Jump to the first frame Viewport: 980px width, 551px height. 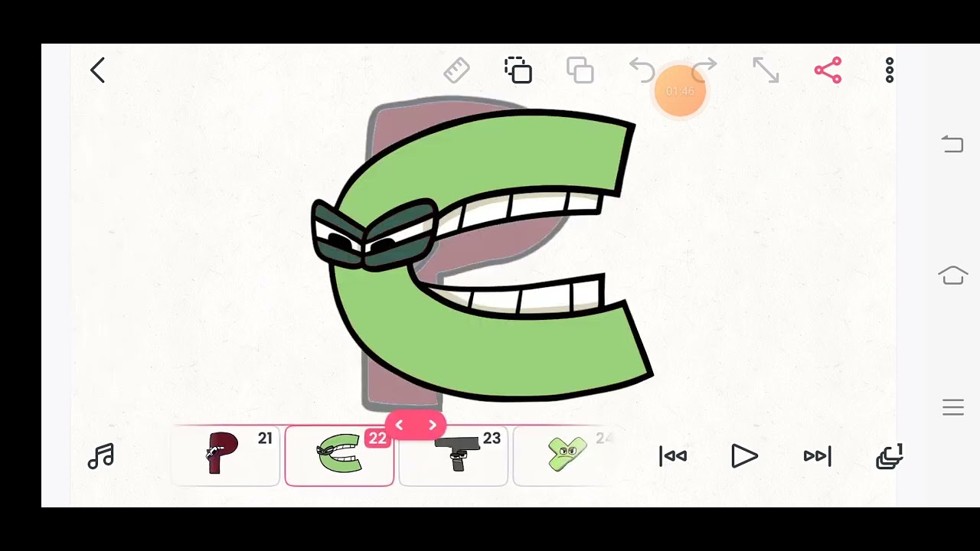coord(673,457)
